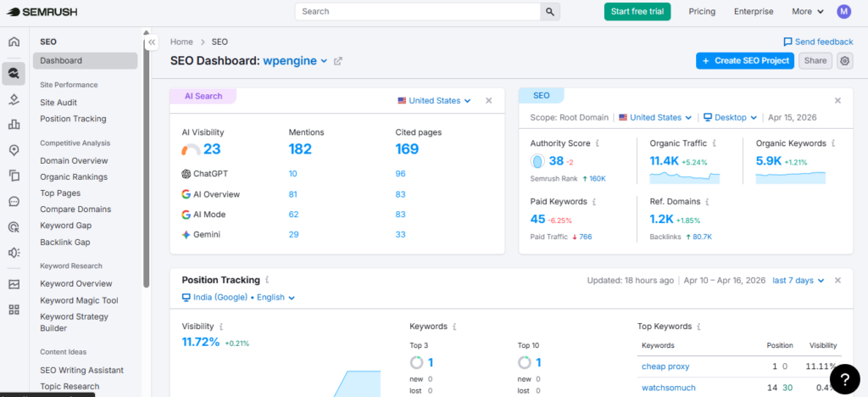Open SEO Writing Assistant in sidebar
This screenshot has height=397, width=868.
(x=82, y=370)
